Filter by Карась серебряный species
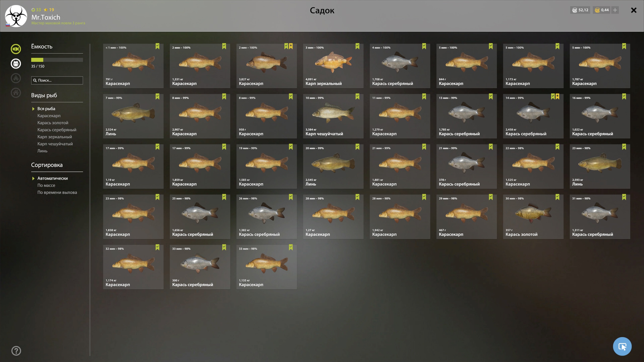The height and width of the screenshot is (362, 644). [57, 130]
